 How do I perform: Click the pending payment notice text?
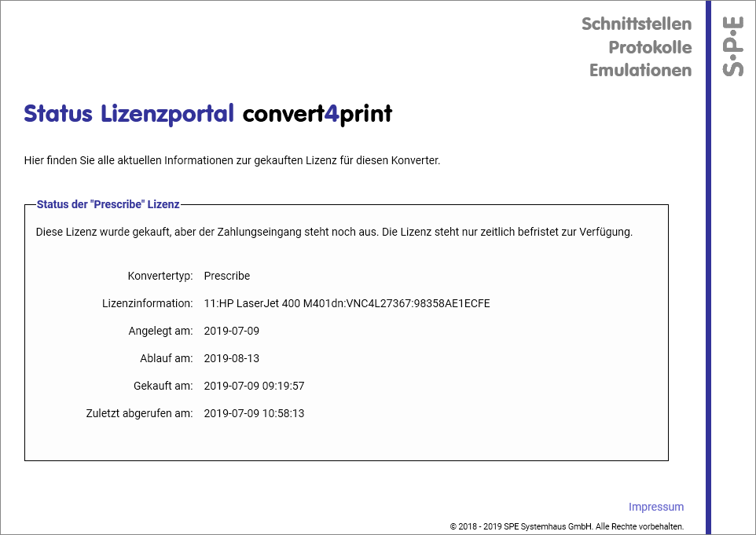(334, 233)
